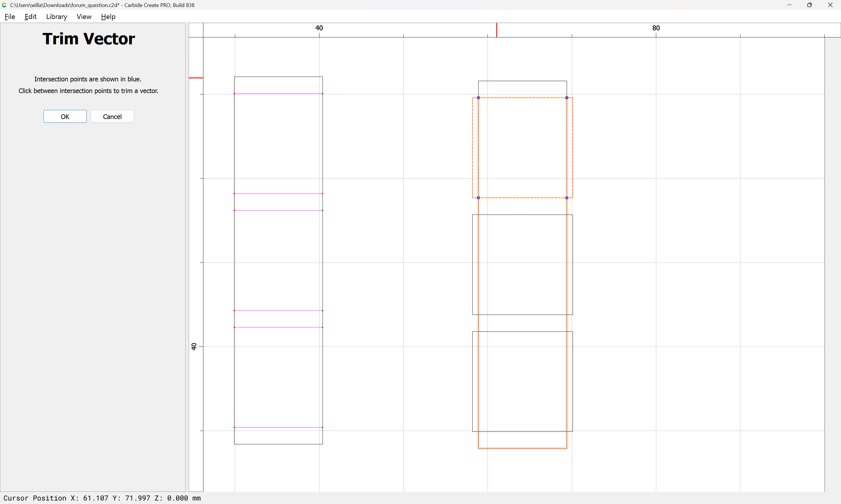The image size is (841, 504).
Task: Click the red marker on left ruler
Action: pos(196,78)
